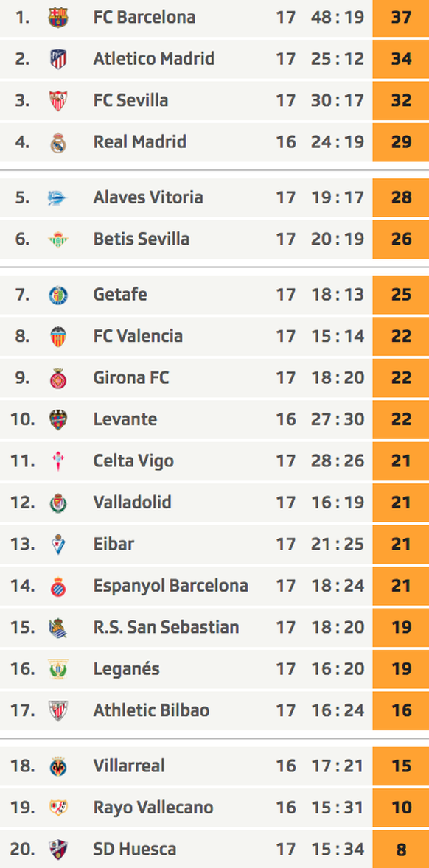Click the Villarreal crest icon
The width and height of the screenshot is (429, 868).
point(57,766)
